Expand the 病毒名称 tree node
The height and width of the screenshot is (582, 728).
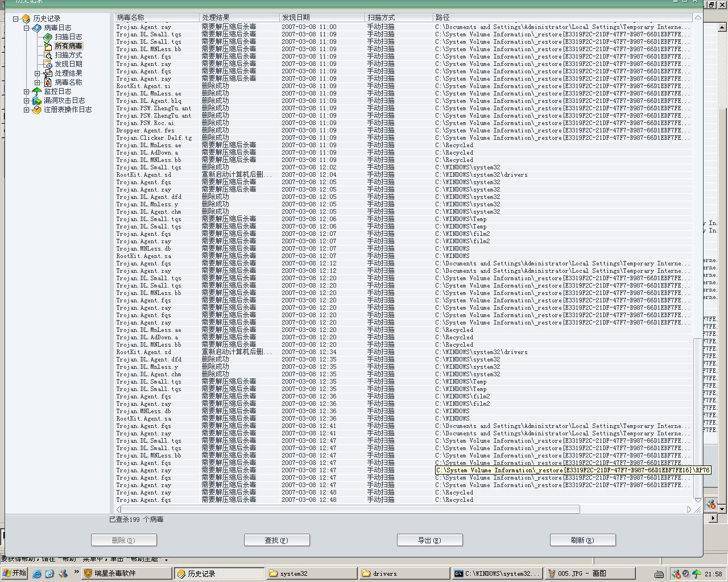pos(37,82)
